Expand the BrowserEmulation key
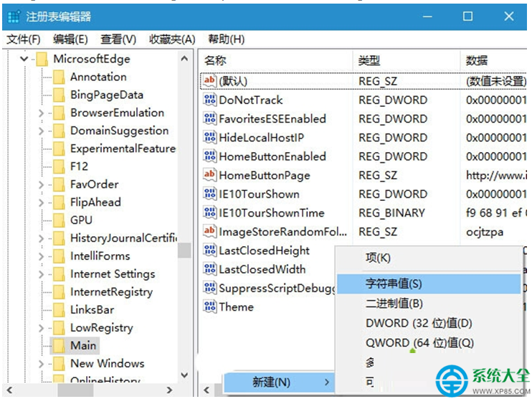This screenshot has width=532, height=399. [x=41, y=113]
